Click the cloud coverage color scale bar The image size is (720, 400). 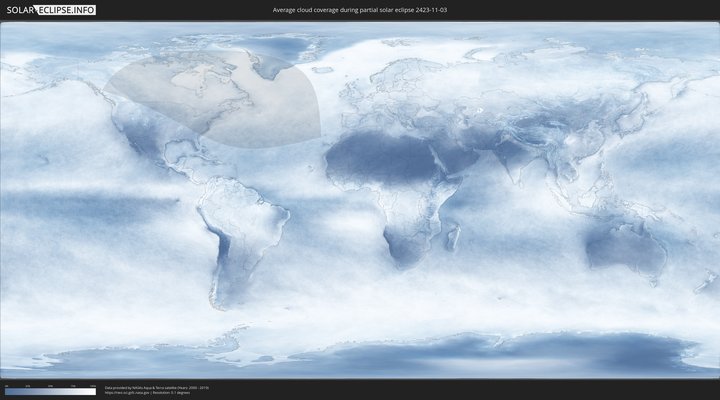[x=51, y=392]
